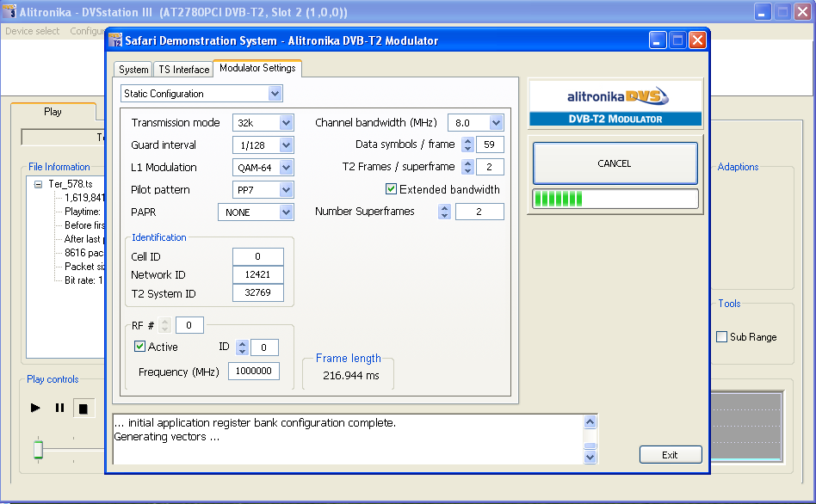Open the Configure menu in main window
The width and height of the screenshot is (816, 504).
click(88, 31)
